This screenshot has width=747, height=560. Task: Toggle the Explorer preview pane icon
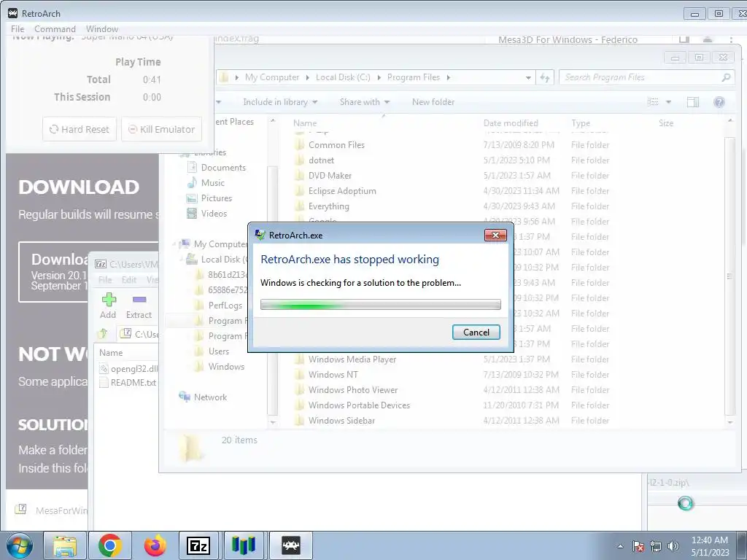693,102
